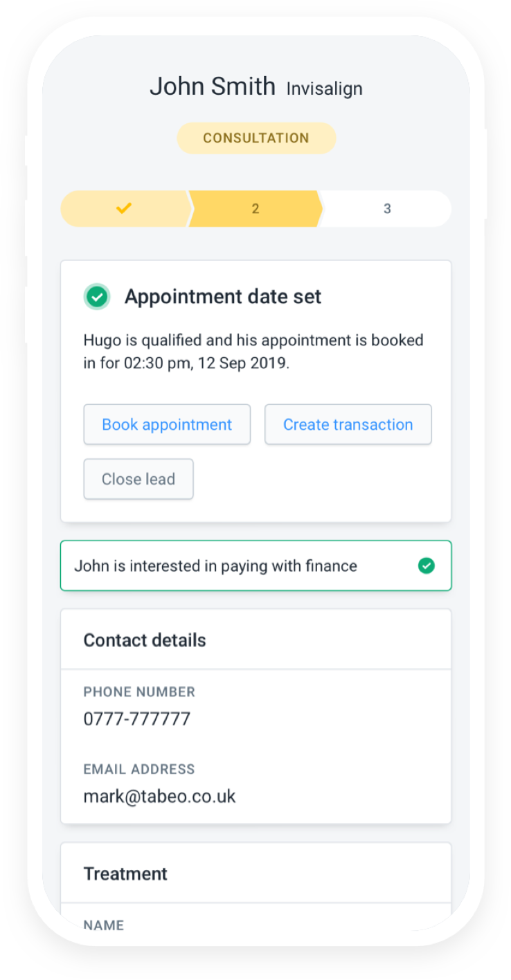The image size is (511, 980).
Task: Click the PHONE NUMBER field label
Action: 140,692
